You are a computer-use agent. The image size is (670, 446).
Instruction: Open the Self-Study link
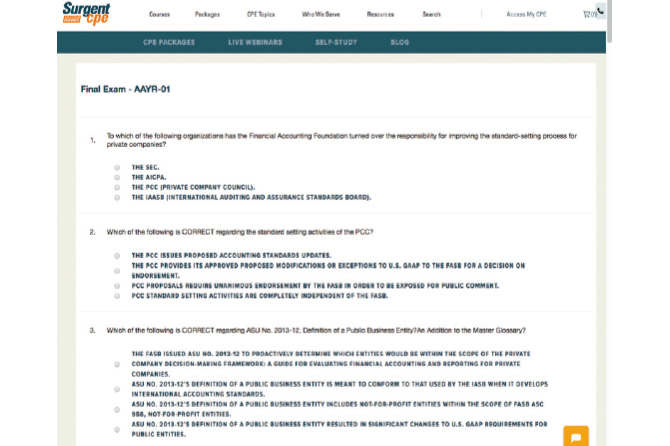(x=336, y=42)
